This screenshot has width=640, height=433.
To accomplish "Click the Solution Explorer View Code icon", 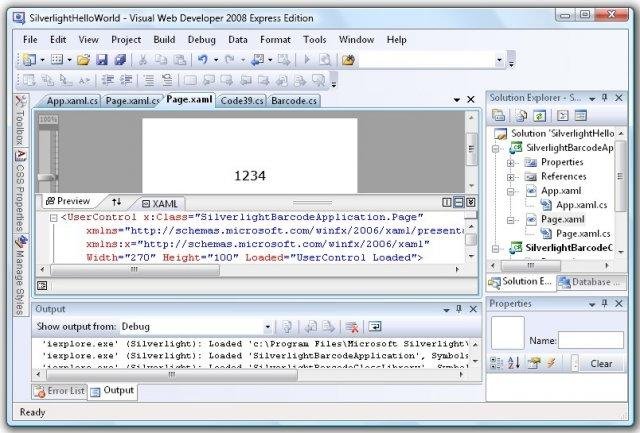I will 563,116.
